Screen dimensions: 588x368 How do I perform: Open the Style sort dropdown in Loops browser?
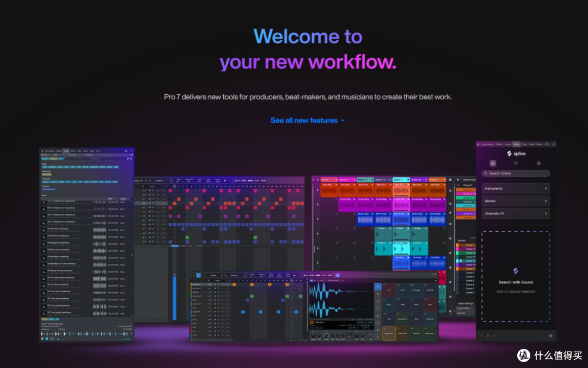click(x=56, y=155)
